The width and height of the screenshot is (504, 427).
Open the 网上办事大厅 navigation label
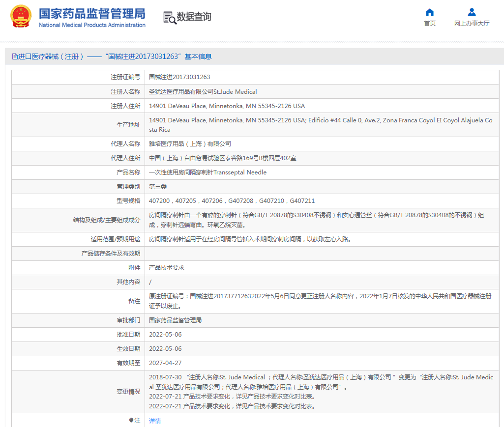(472, 24)
